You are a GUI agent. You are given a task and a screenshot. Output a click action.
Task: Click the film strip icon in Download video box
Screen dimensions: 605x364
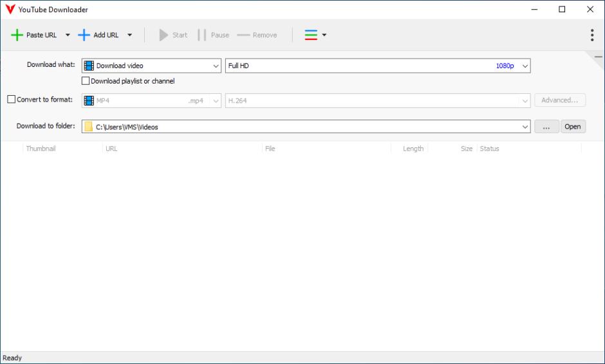point(89,66)
